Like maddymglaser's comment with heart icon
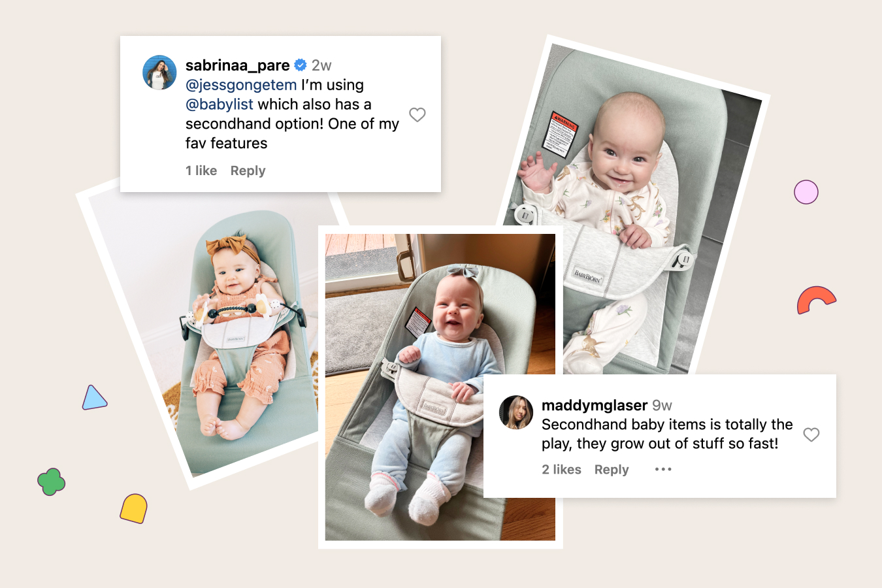The height and width of the screenshot is (588, 882). coord(811,434)
